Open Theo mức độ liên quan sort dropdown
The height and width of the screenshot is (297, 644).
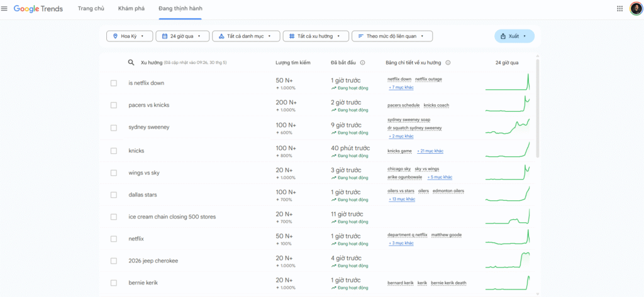(392, 36)
